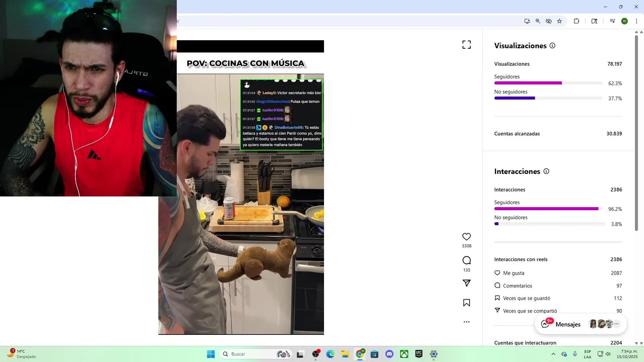Click the zoom magnifier in address bar
Viewport: 644px width, 362px height.
click(x=538, y=21)
